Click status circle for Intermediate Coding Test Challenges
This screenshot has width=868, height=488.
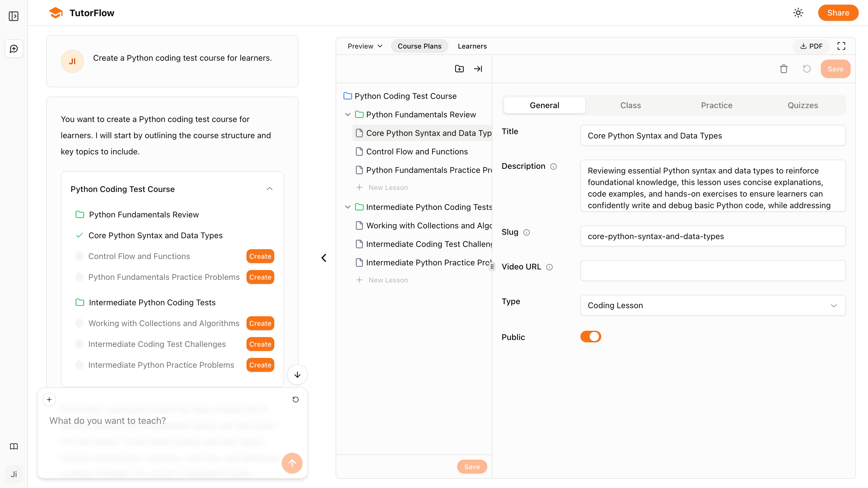coord(80,344)
